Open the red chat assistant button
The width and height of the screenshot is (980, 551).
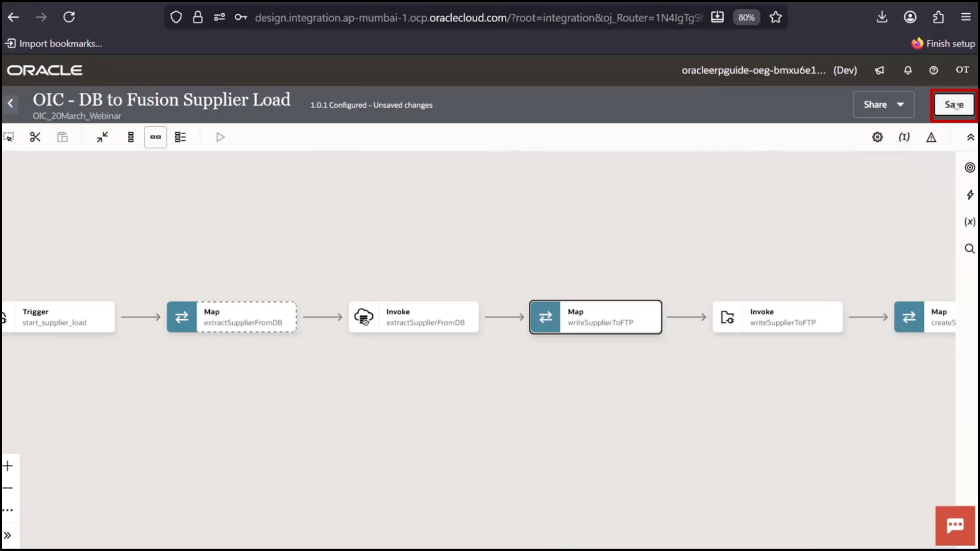pyautogui.click(x=955, y=525)
